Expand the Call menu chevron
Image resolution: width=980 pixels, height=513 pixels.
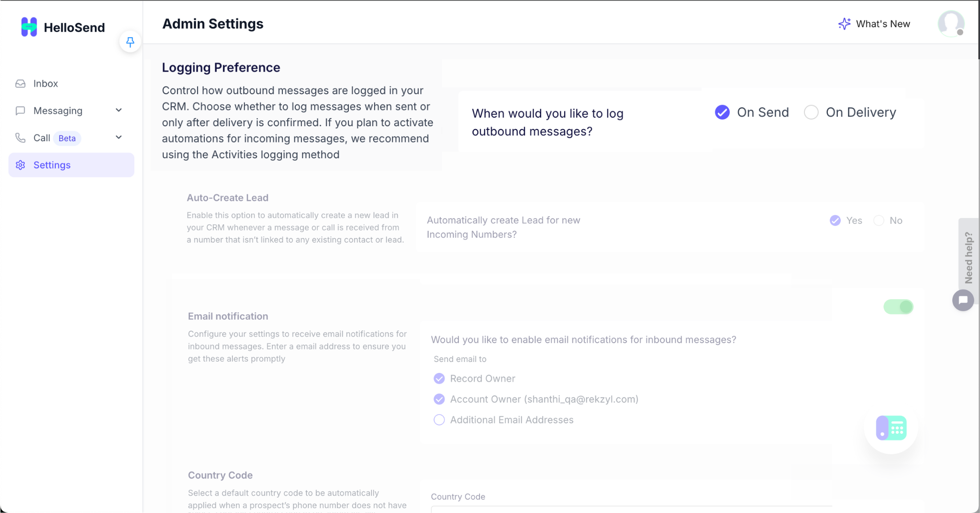click(x=119, y=138)
